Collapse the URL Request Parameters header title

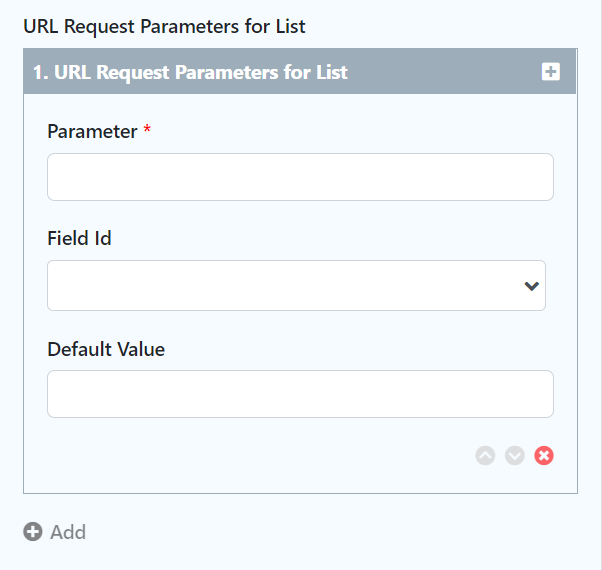[x=202, y=72]
